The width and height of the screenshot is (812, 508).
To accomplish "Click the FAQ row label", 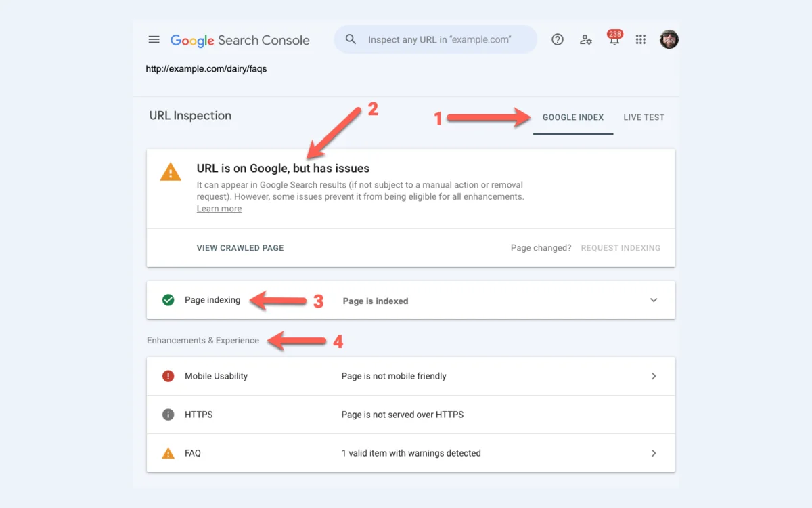I will [193, 453].
